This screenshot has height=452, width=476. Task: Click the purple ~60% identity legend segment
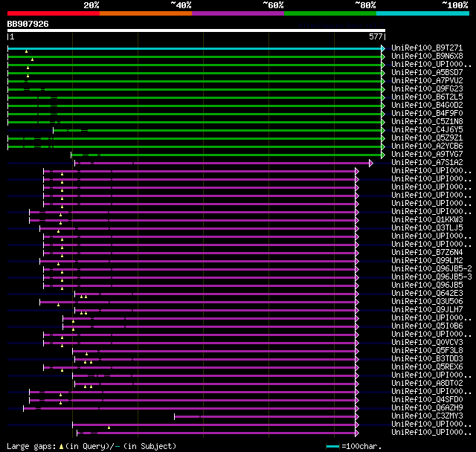[238, 13]
